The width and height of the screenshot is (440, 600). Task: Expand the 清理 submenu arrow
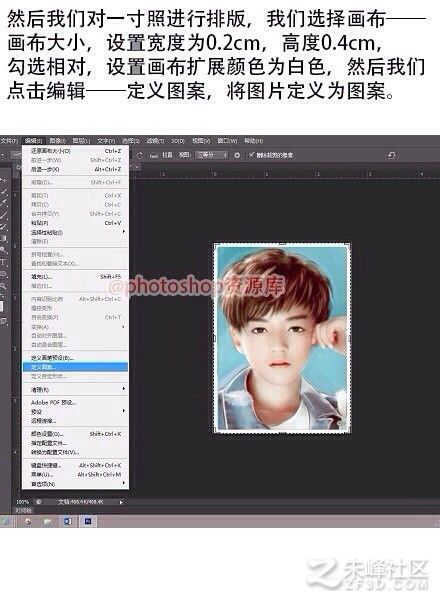[x=124, y=389]
